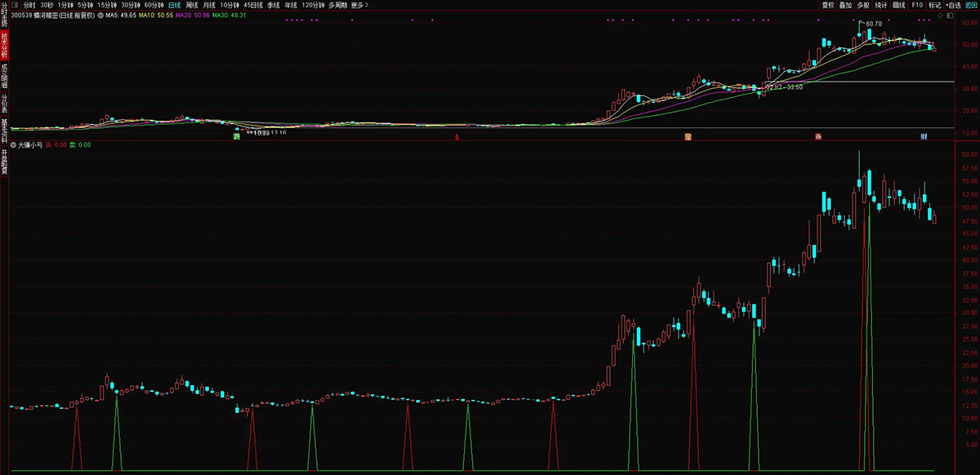Expand the 大赚小亏 indicator dropdown arrow
This screenshot has width=980, height=475.
(14, 144)
